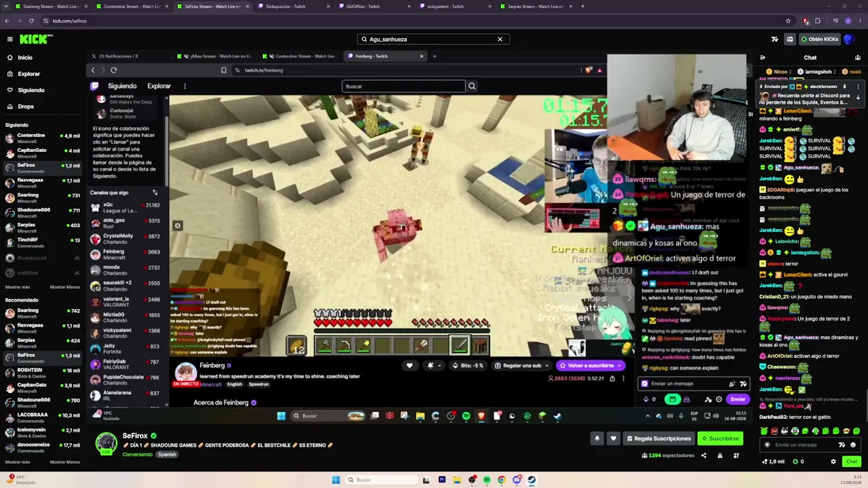The image size is (868, 488).
Task: Open the chat identity shield icon
Action: pyautogui.click(x=768, y=445)
